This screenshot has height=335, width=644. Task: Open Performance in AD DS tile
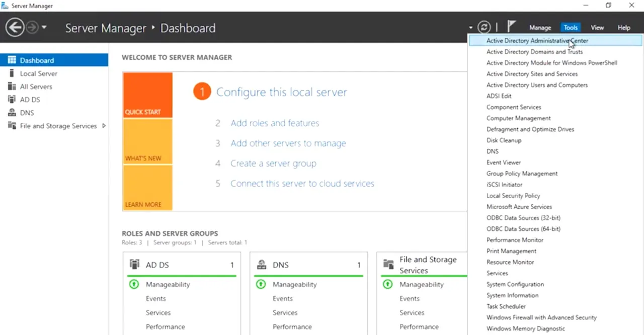166,326
